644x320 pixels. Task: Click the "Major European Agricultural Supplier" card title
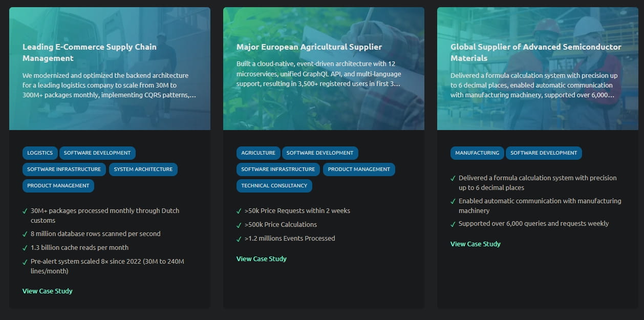309,47
